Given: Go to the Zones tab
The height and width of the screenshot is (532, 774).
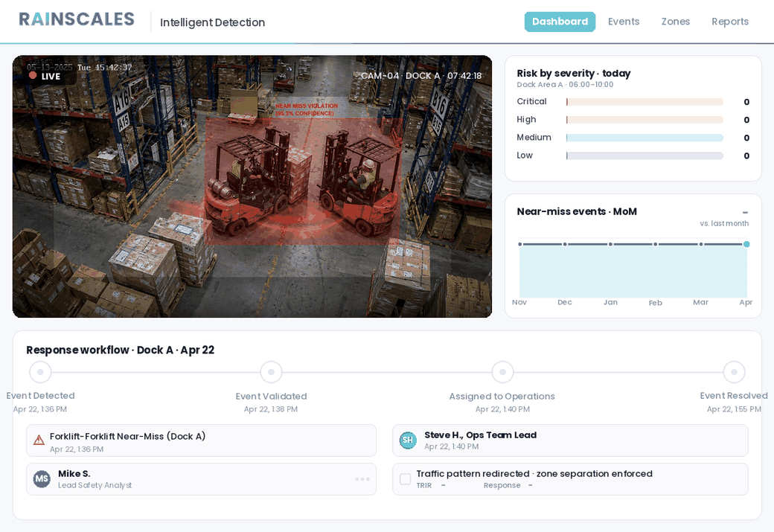Looking at the screenshot, I should click(x=675, y=22).
